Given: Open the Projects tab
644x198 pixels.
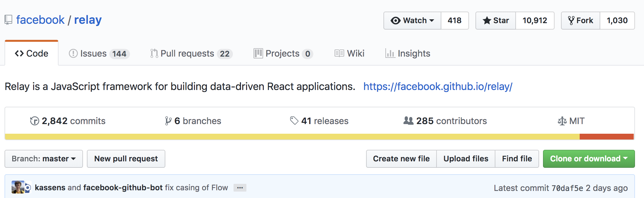Looking at the screenshot, I should [x=283, y=53].
